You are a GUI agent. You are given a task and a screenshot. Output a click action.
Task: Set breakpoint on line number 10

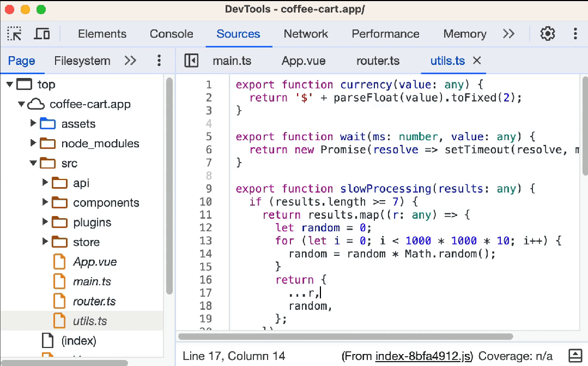click(205, 202)
